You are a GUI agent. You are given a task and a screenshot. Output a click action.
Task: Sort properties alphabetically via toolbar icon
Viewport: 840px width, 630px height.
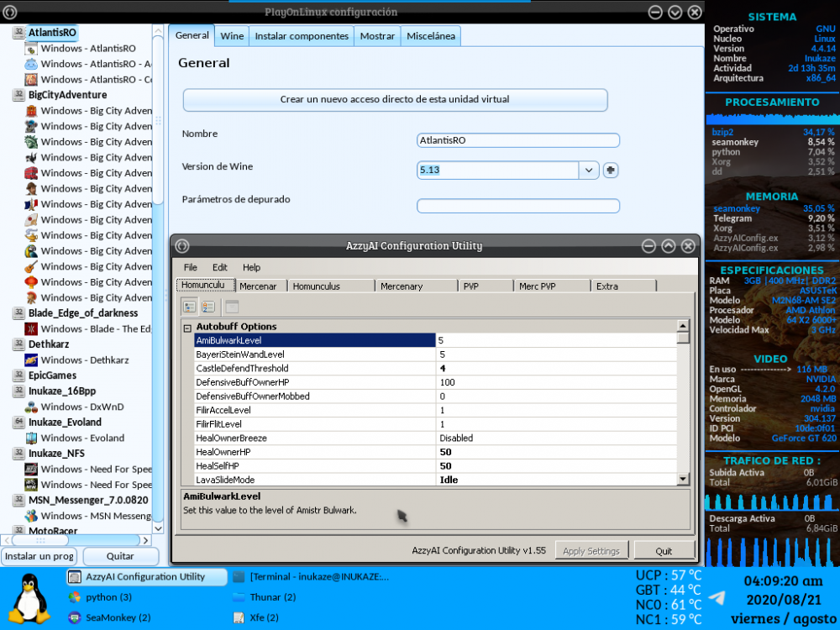(208, 307)
